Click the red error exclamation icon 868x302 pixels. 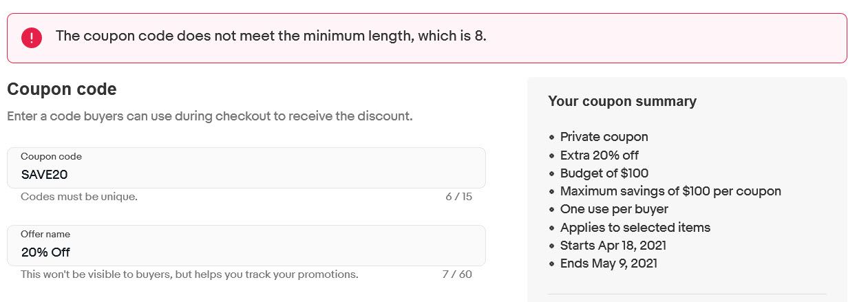pyautogui.click(x=31, y=37)
